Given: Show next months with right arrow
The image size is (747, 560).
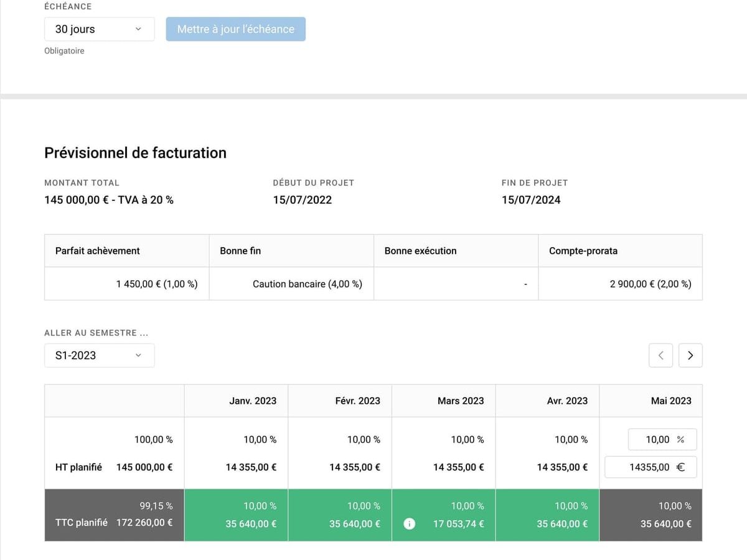Looking at the screenshot, I should point(690,355).
